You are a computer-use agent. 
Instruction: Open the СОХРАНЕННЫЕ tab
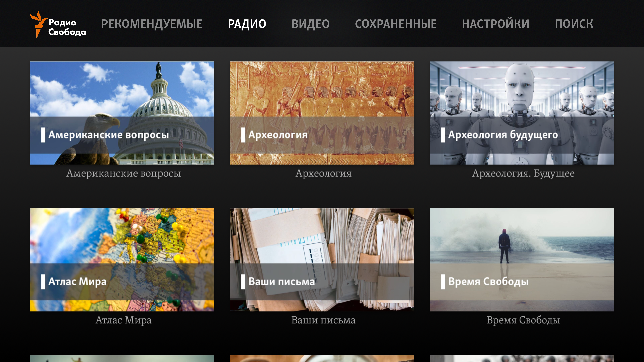coord(396,24)
